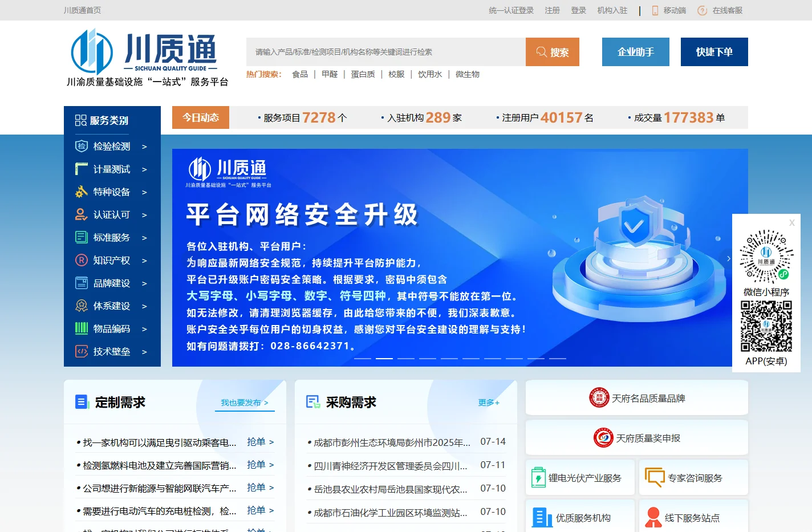This screenshot has width=812, height=532.
Task: Click the 微信小程序 QR code
Action: pos(766,257)
